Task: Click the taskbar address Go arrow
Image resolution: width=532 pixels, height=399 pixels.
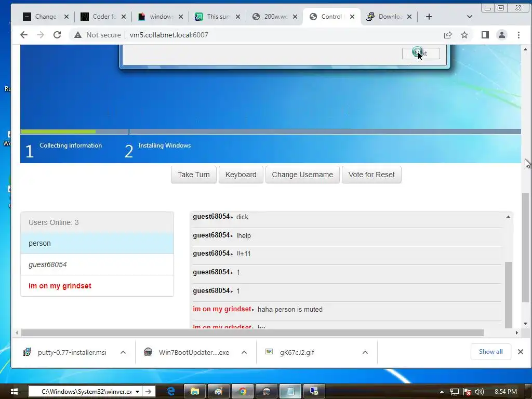Action: click(148, 392)
